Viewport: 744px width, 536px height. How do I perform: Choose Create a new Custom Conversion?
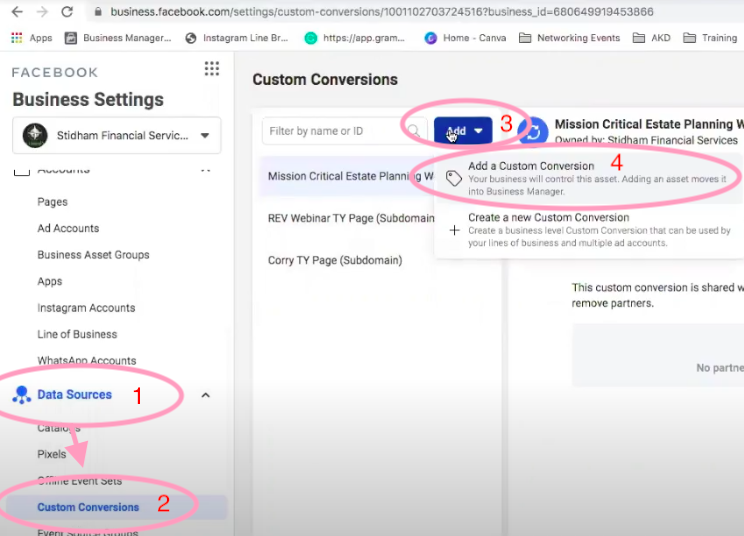[x=588, y=230]
